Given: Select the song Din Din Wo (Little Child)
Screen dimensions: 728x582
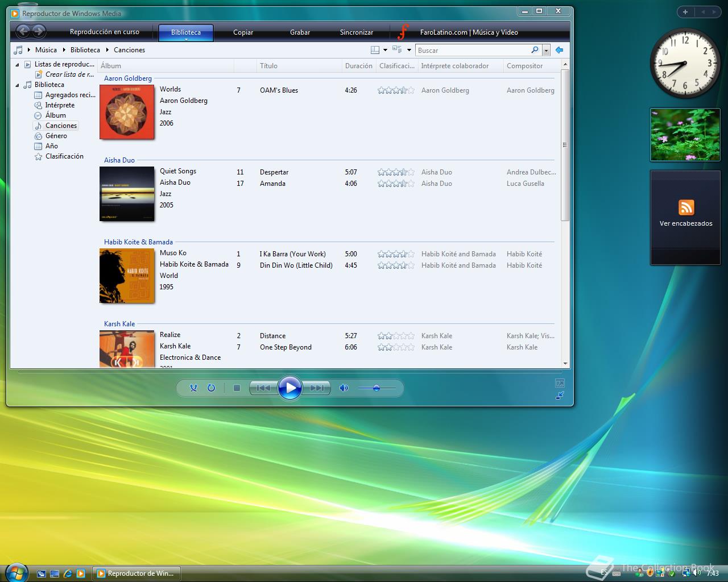Looking at the screenshot, I should click(x=296, y=265).
